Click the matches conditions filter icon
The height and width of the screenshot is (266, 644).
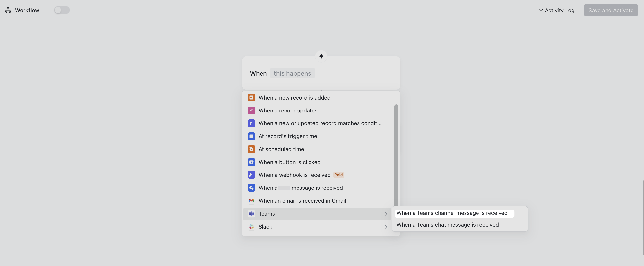coord(251,123)
